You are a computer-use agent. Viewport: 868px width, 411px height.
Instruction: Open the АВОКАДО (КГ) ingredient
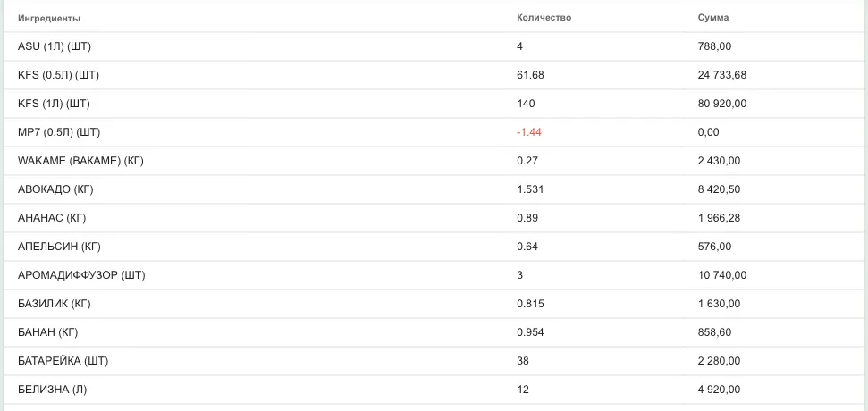[x=55, y=189]
